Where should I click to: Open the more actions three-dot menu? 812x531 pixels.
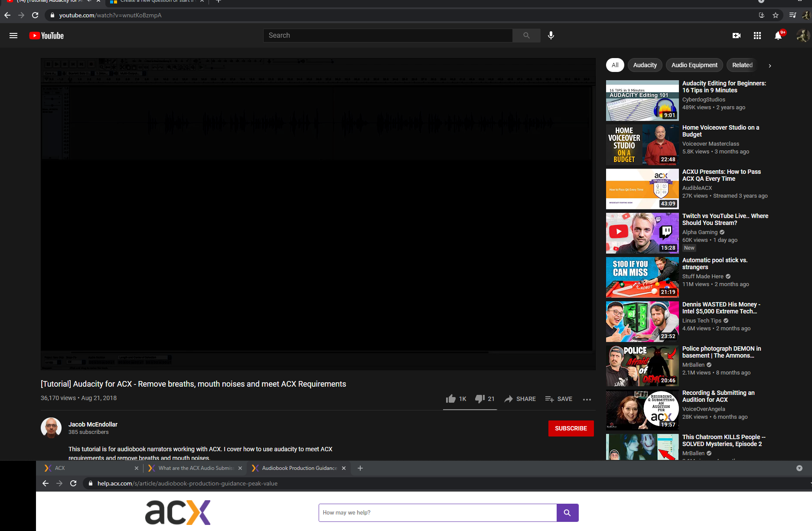(x=587, y=399)
